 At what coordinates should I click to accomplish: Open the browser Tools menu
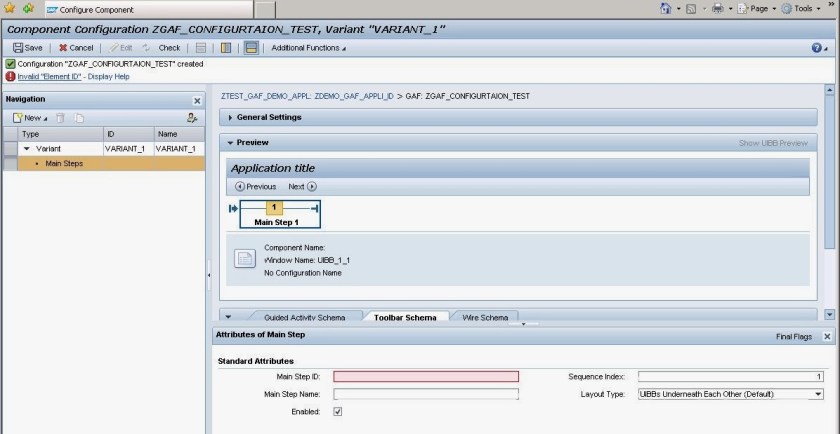click(x=801, y=9)
